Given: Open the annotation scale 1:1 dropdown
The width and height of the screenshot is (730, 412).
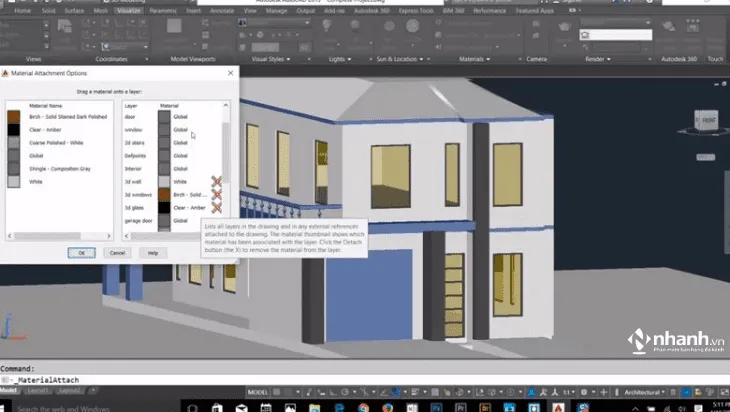Looking at the screenshot, I should 568,392.
